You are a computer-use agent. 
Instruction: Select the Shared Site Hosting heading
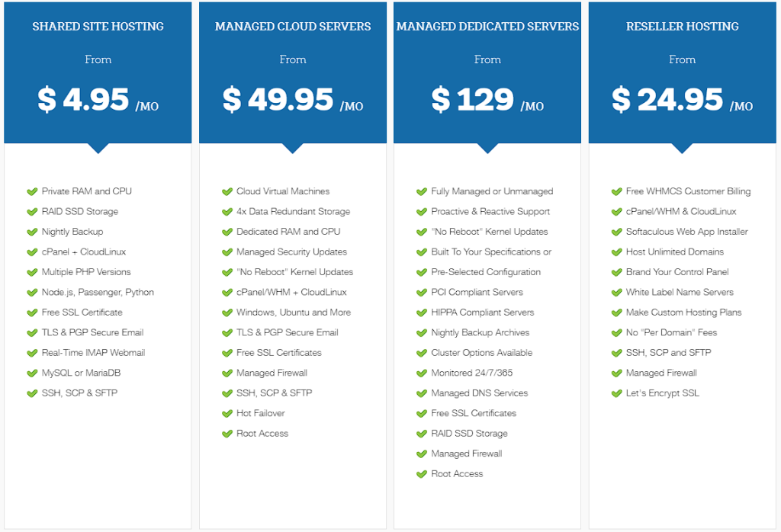click(98, 27)
